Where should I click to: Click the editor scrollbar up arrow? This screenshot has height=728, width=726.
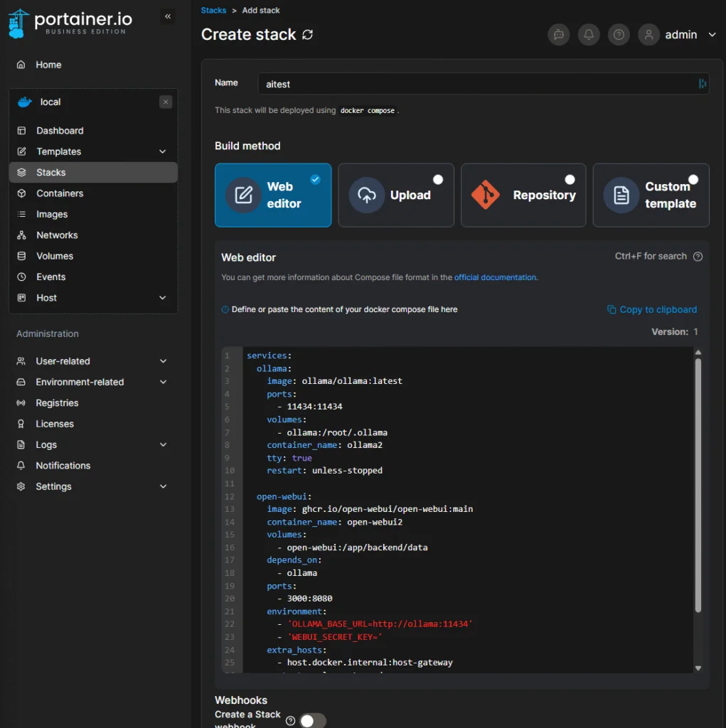click(698, 353)
